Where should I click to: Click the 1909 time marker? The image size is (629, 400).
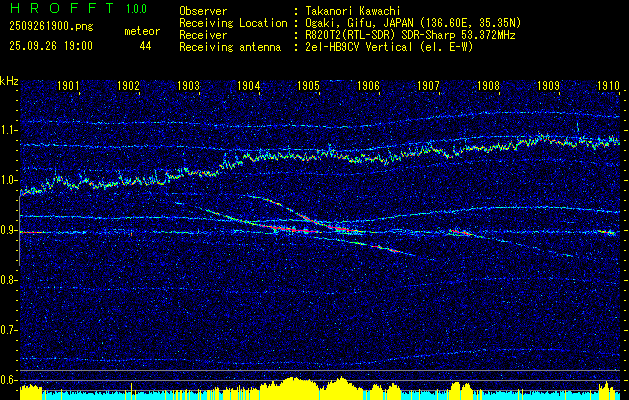point(548,85)
